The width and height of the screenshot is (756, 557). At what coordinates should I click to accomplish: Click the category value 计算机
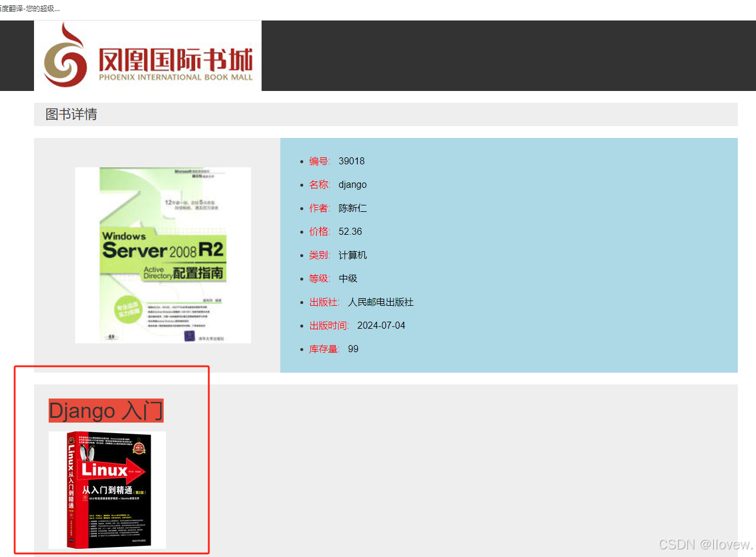tap(352, 255)
